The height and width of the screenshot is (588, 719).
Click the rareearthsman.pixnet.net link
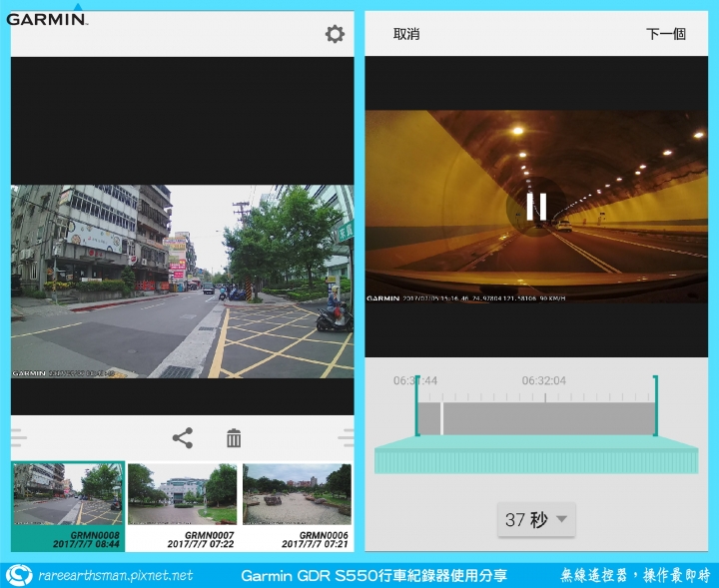click(x=116, y=575)
